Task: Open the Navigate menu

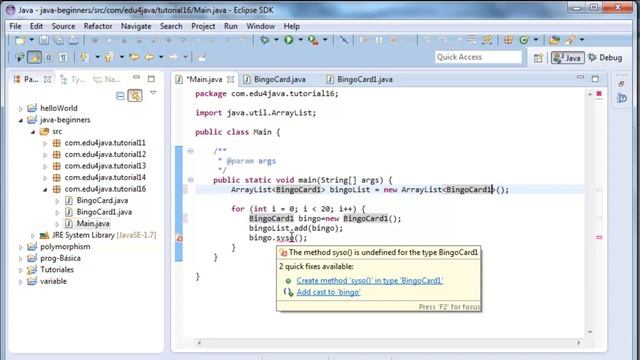Action: [136, 26]
